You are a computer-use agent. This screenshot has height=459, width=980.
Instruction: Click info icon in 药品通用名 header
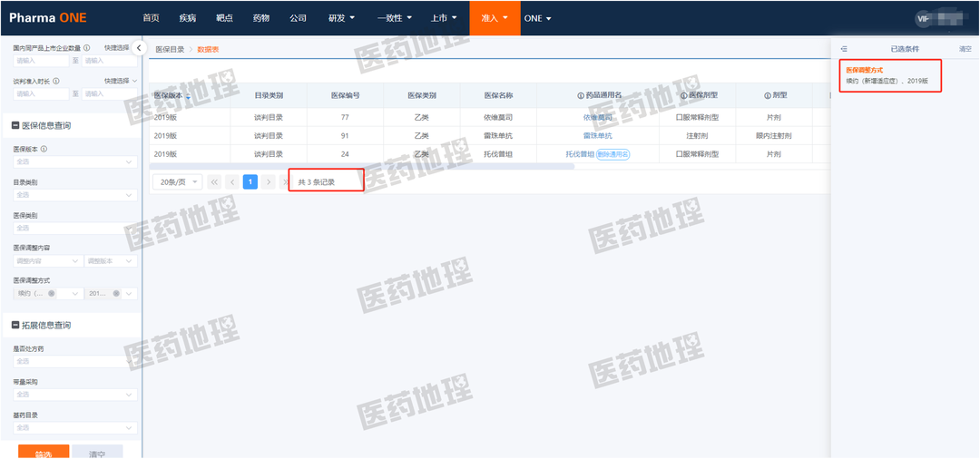[x=581, y=95]
